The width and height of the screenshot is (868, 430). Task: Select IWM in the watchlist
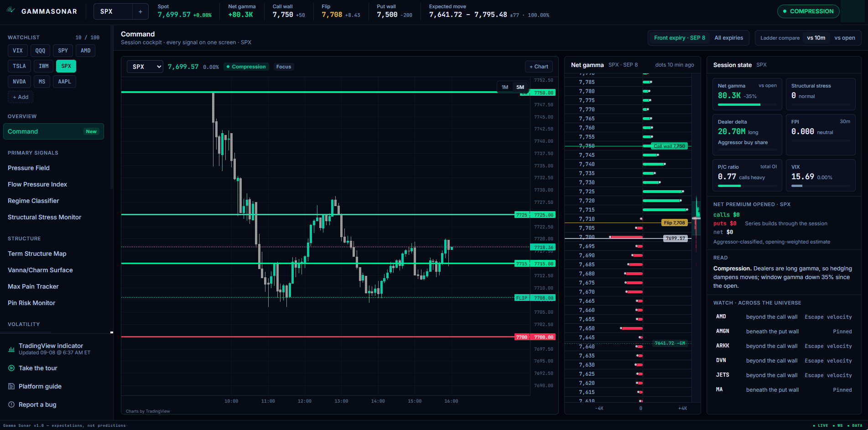pyautogui.click(x=43, y=66)
